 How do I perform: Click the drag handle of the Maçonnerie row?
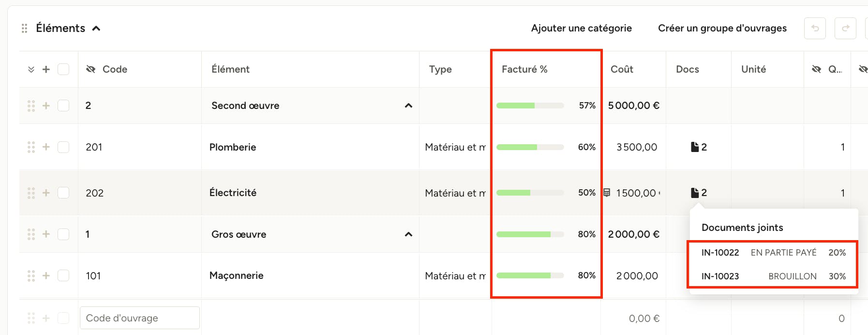[31, 275]
